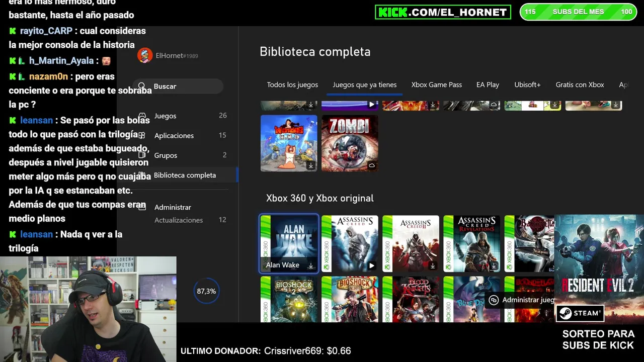644x362 pixels.
Task: Open Administrar in the sidebar
Action: (173, 207)
